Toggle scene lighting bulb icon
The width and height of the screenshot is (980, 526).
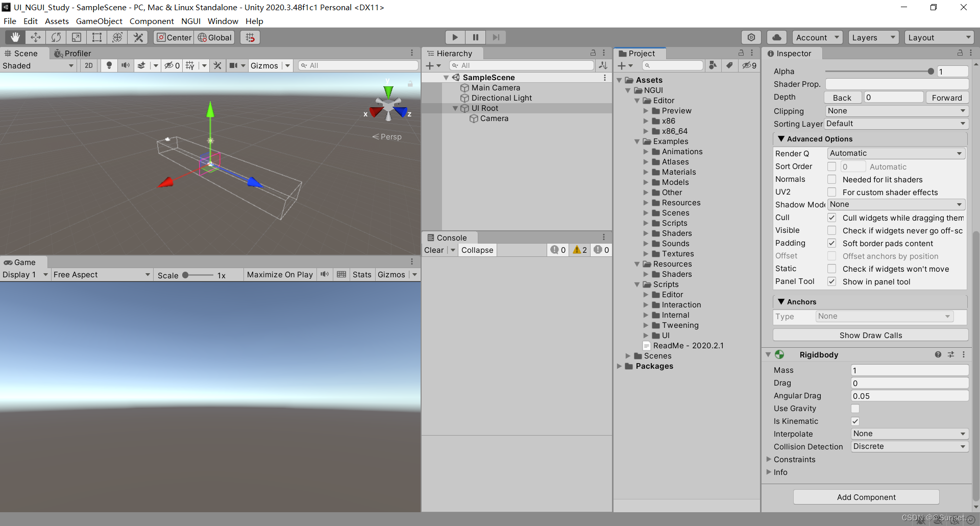(x=109, y=65)
